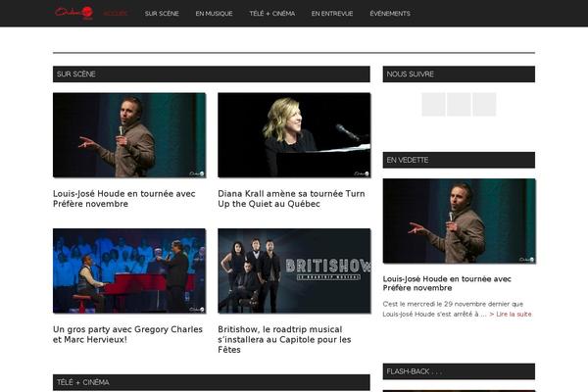The height and width of the screenshot is (392, 588).
Task: Click the red site logo in header
Action: coord(73,13)
